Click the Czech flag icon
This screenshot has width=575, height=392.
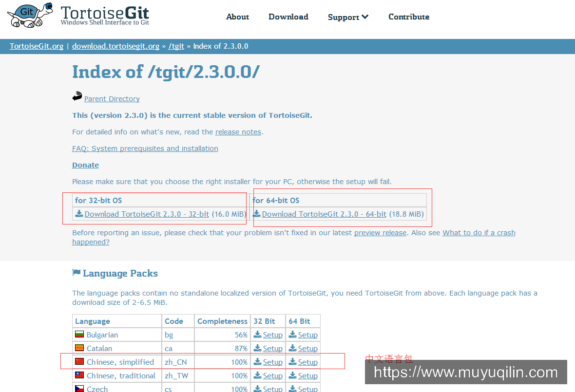79,388
